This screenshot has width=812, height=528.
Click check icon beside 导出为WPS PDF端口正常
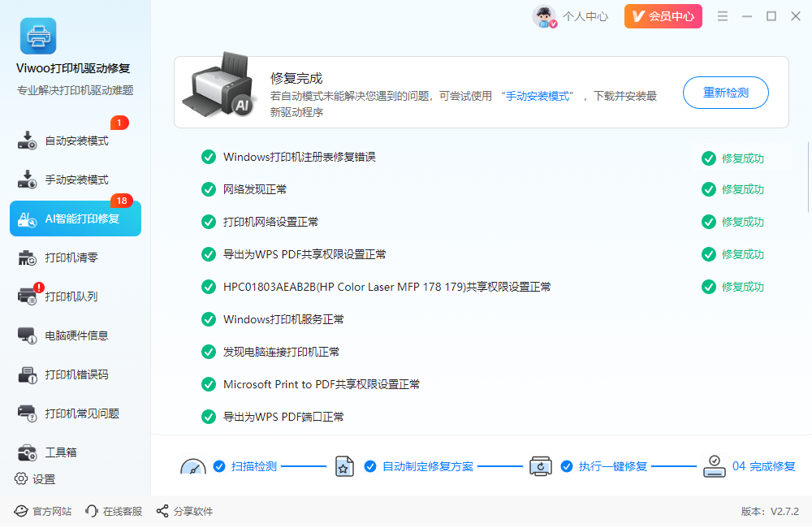209,417
